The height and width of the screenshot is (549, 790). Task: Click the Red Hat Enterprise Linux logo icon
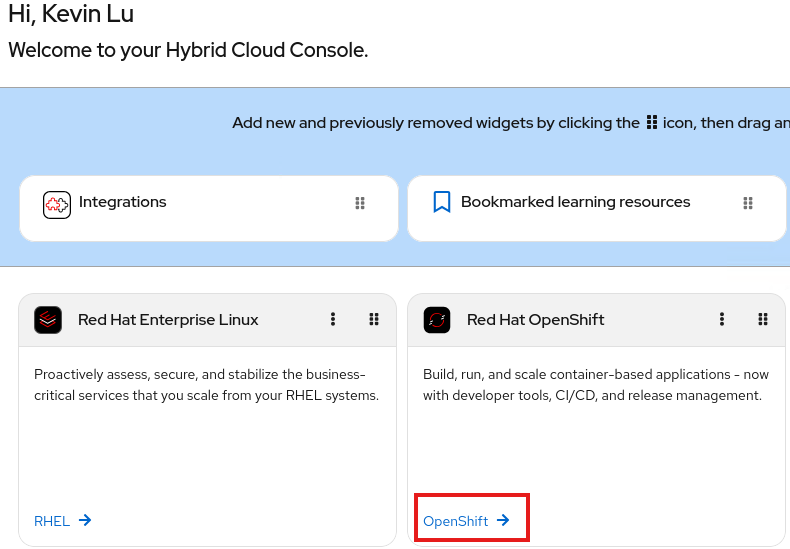[48, 320]
